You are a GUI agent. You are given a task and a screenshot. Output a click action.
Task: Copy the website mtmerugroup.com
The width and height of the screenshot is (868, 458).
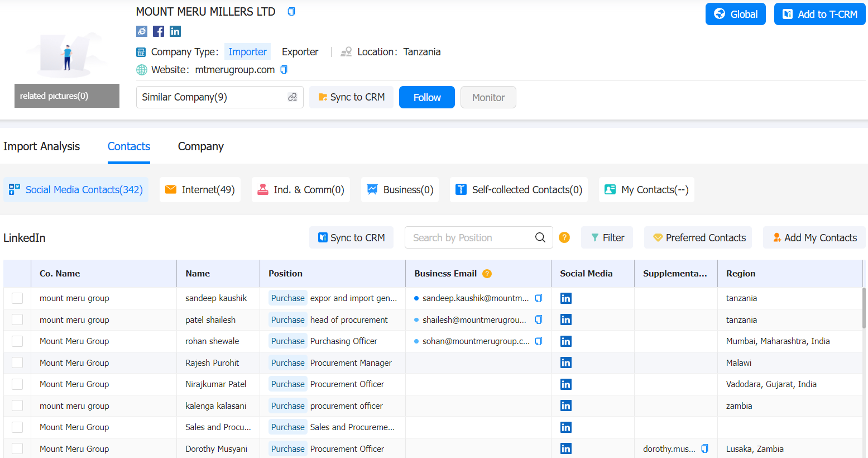(284, 70)
